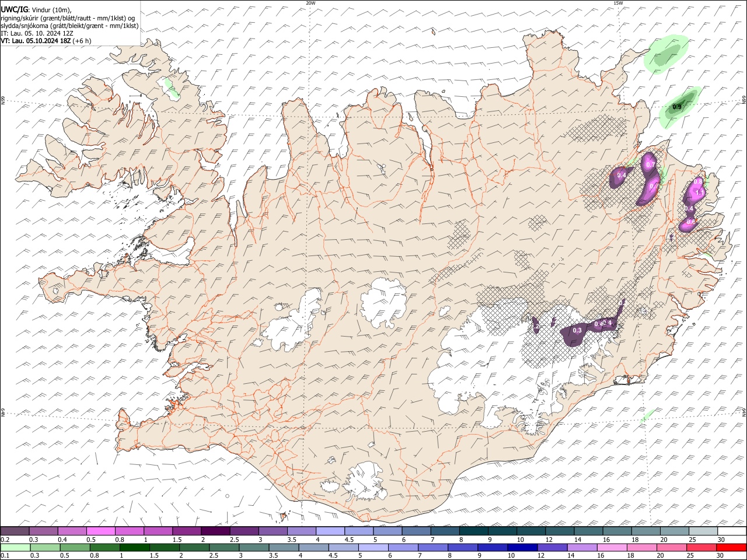Click the 15W longitude label
Viewport: 747px width, 560px height.
coord(618,3)
